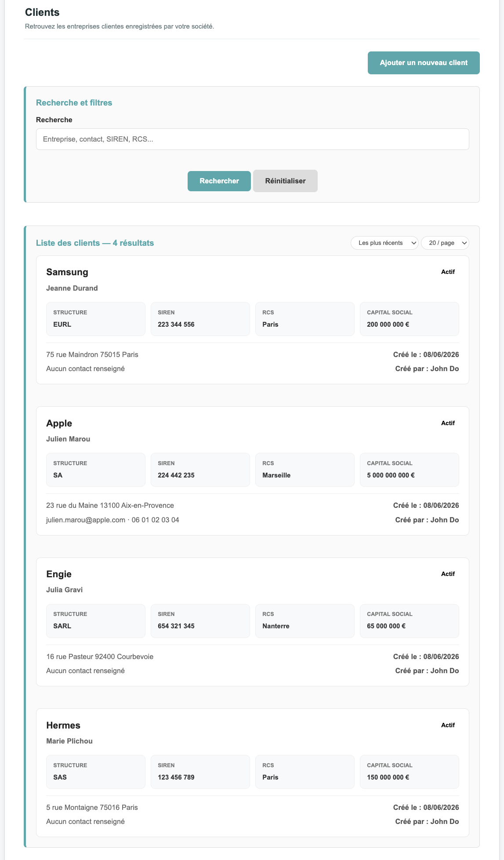The height and width of the screenshot is (860, 504).
Task: Click capital social 150 000 000 €
Action: [388, 777]
